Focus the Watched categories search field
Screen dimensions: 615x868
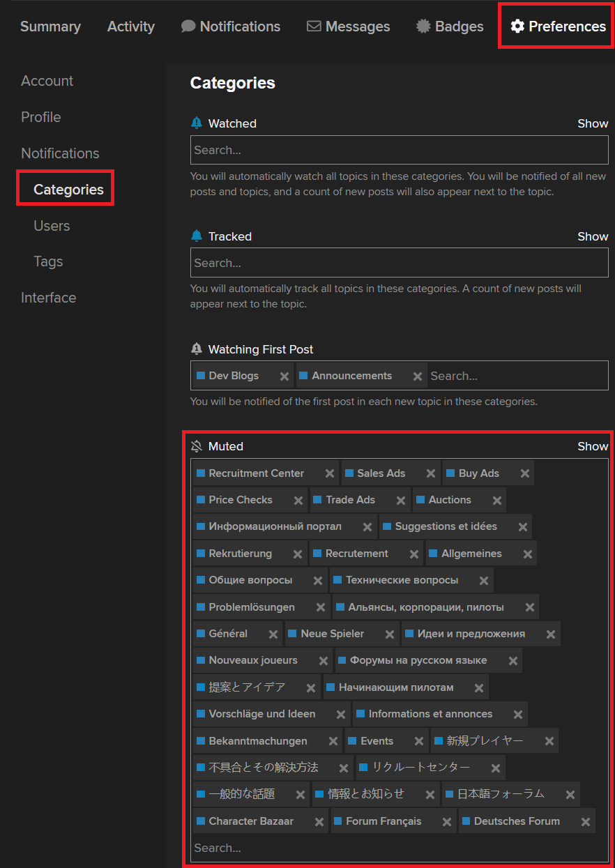400,150
